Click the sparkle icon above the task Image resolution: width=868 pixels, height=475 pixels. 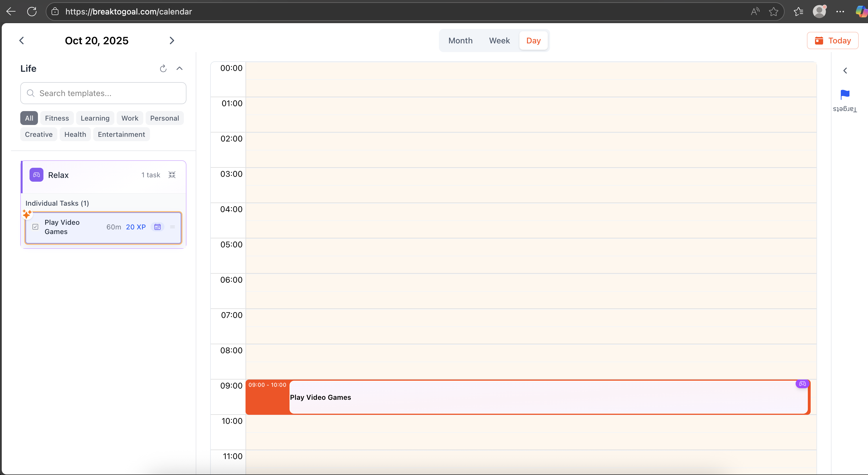(x=27, y=214)
